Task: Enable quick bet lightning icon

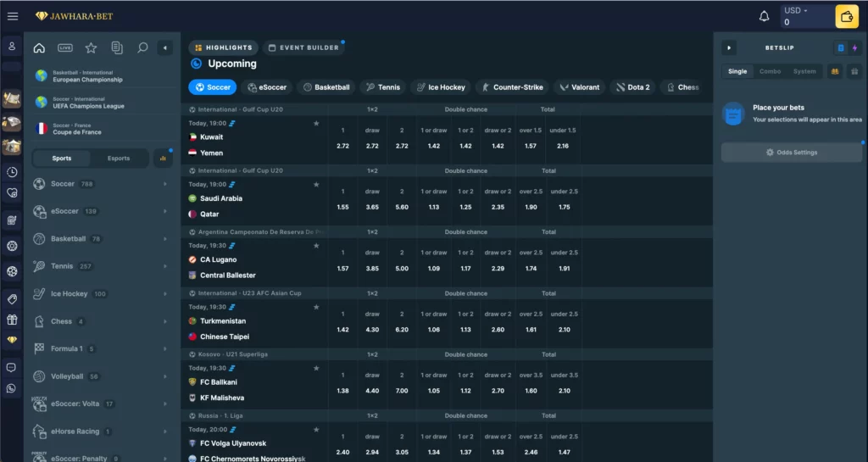Action: (x=854, y=48)
